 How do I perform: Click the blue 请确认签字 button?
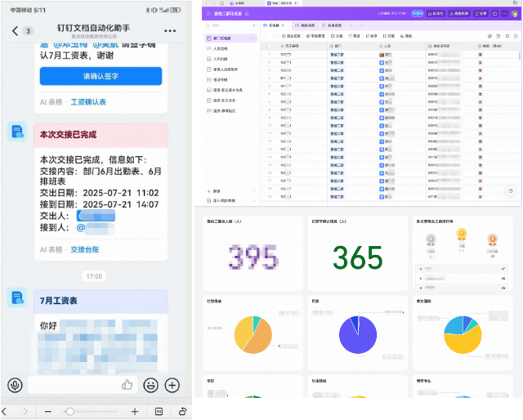(x=101, y=76)
